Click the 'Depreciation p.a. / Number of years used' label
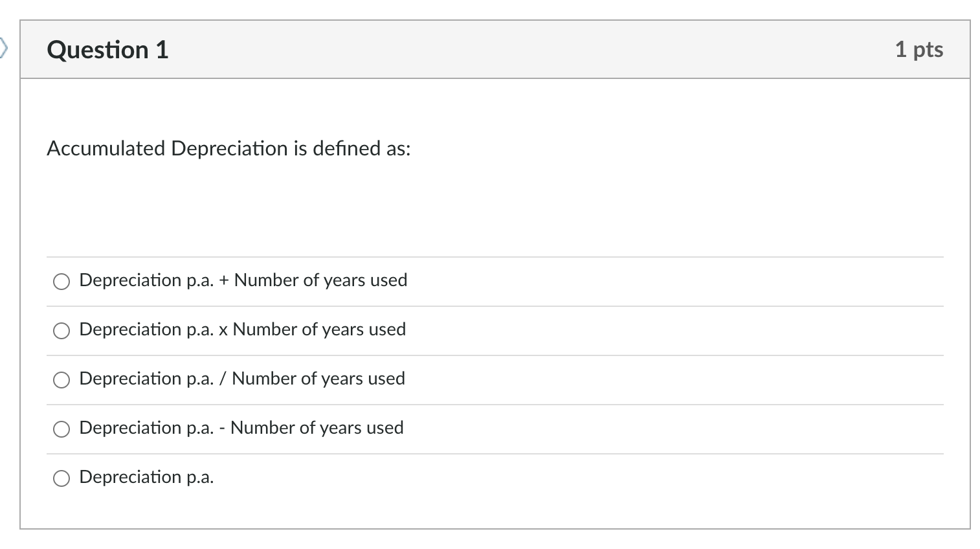Screen dimensions: 980x549 click(x=242, y=379)
